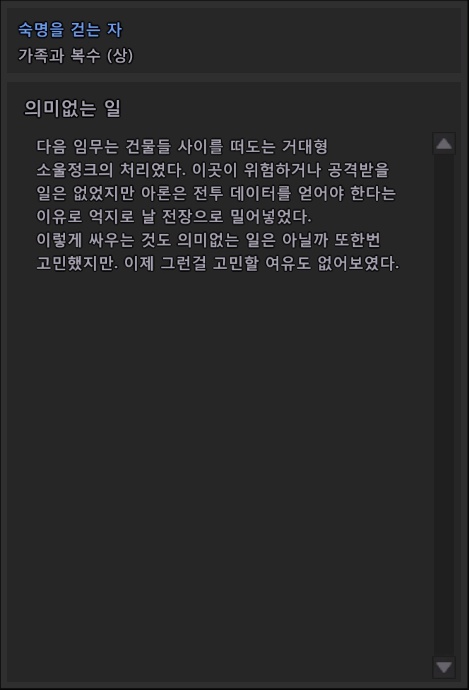Click the word 없어보였다 at text end
This screenshot has height=690, width=469.
pos(358,263)
